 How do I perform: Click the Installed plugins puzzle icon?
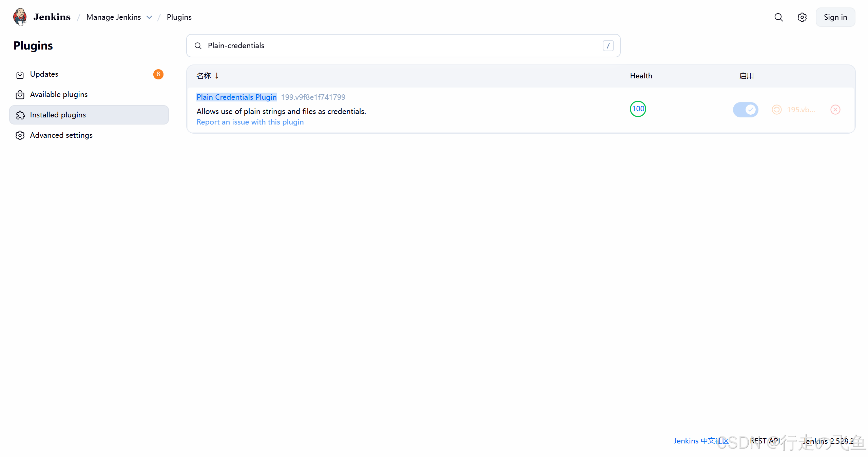[20, 115]
